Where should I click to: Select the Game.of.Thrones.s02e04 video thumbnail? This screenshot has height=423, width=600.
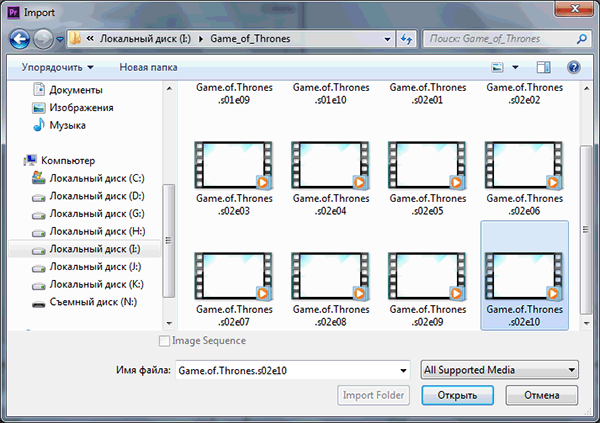(x=331, y=165)
